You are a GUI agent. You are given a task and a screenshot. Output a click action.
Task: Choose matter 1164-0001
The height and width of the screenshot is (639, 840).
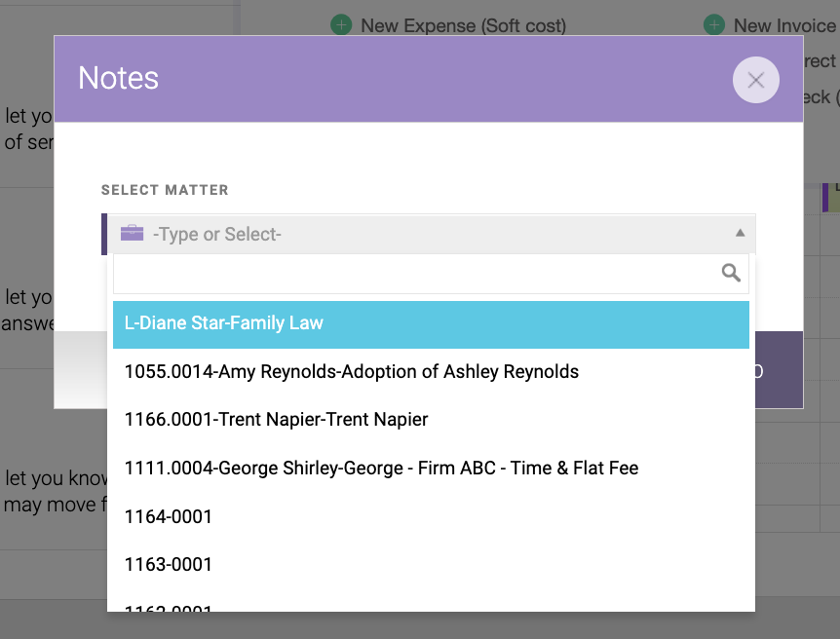coord(431,517)
